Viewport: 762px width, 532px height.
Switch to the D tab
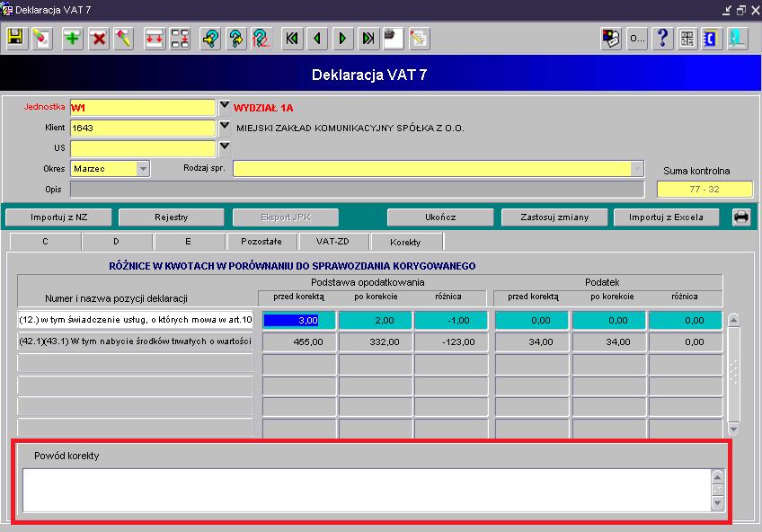117,242
